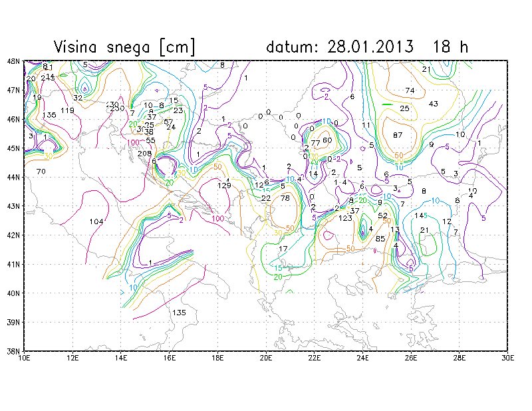Screen dimensions: 532x411
Task: Pick the station value 87
Action: click(x=398, y=135)
